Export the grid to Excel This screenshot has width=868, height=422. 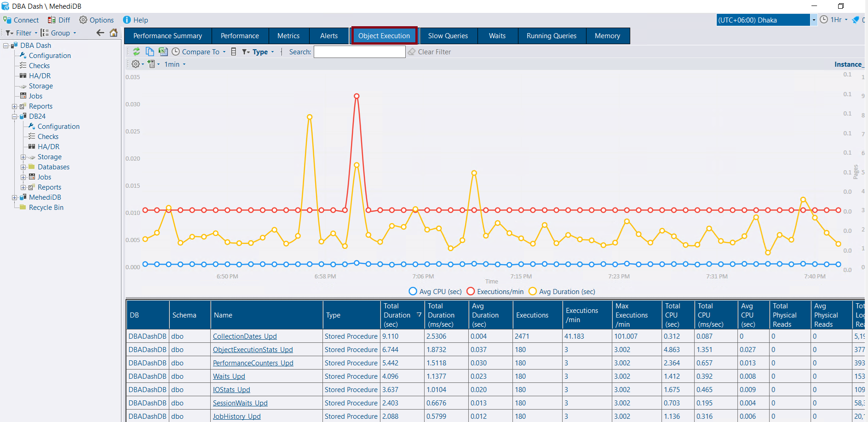tap(163, 52)
